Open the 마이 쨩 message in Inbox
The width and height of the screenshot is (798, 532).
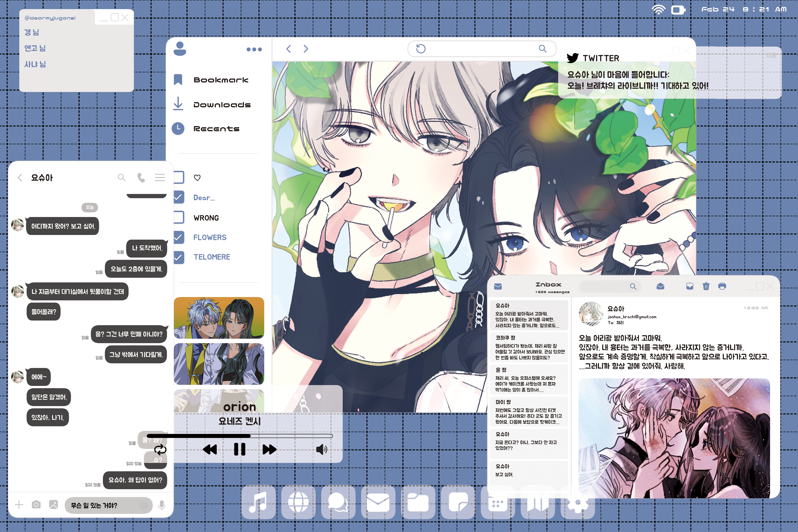[x=529, y=412]
